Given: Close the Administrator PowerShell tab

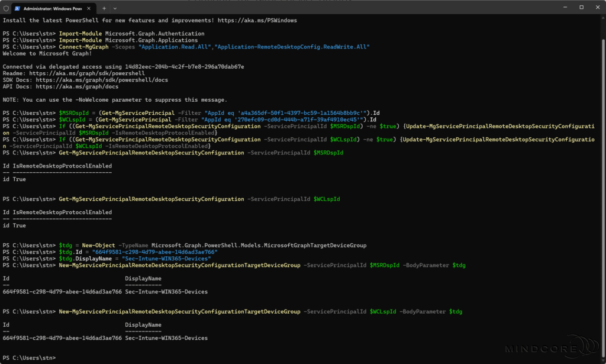Looking at the screenshot, I should (x=89, y=8).
